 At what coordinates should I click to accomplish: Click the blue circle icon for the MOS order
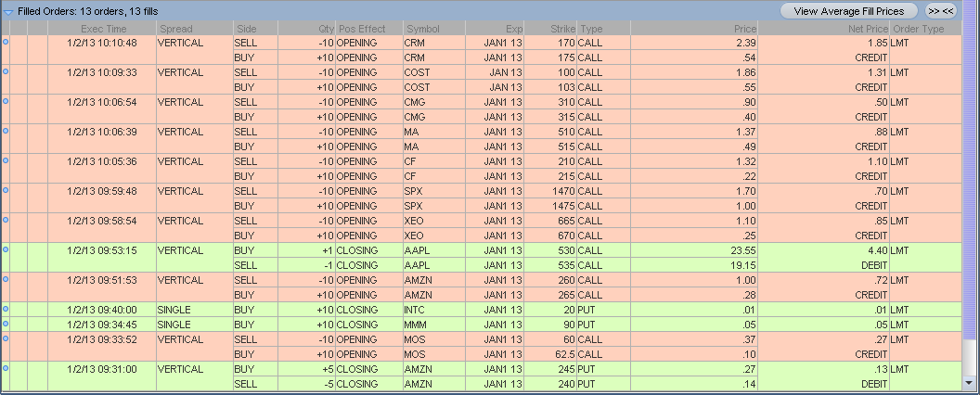[x=6, y=339]
